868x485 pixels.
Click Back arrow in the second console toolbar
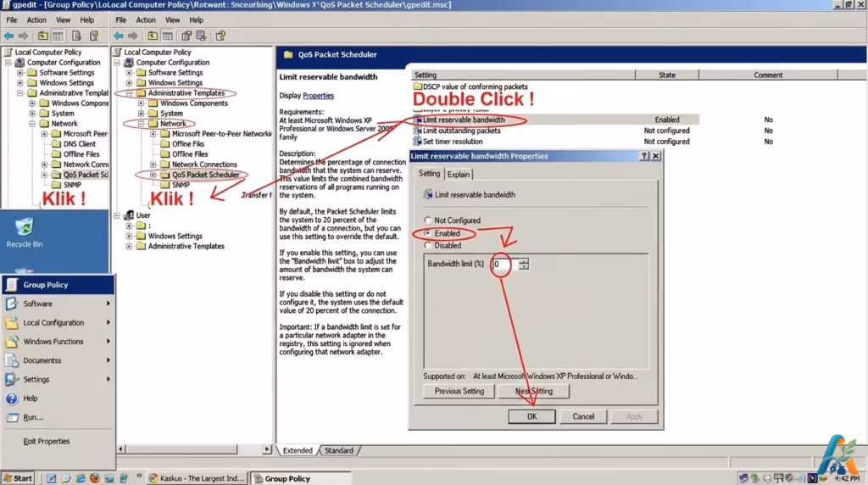click(119, 36)
